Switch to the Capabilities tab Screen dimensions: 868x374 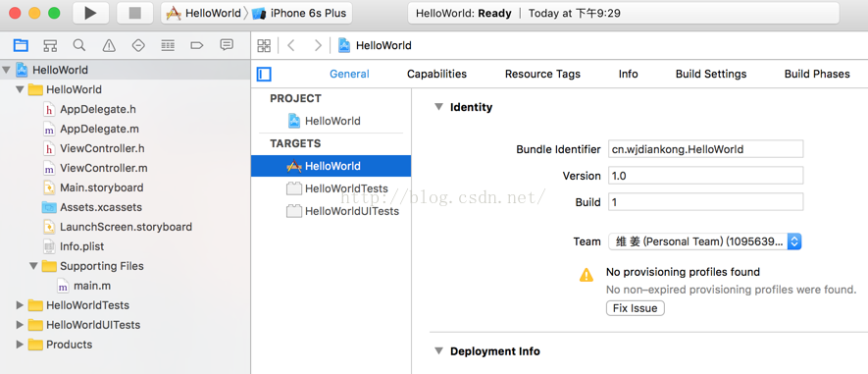point(436,75)
